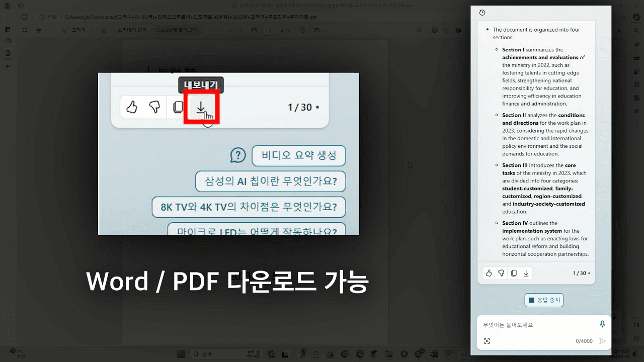
Task: Switch to the PDF vertical tab
Action: (8, 53)
